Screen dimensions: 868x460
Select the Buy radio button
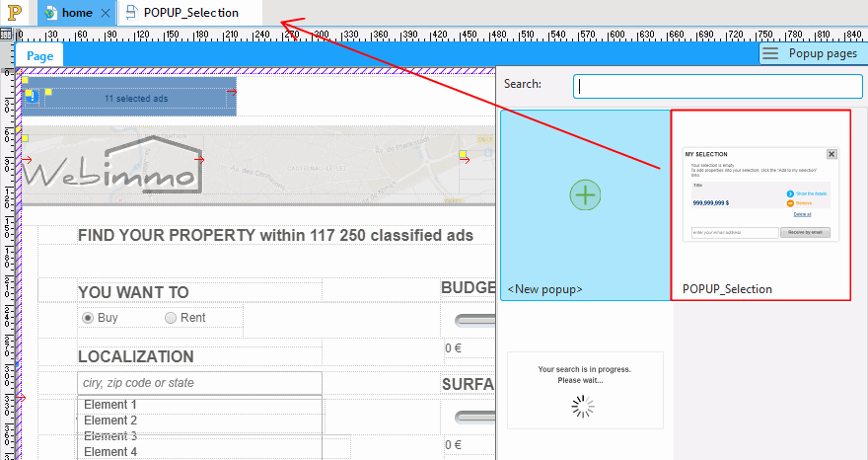[x=88, y=318]
